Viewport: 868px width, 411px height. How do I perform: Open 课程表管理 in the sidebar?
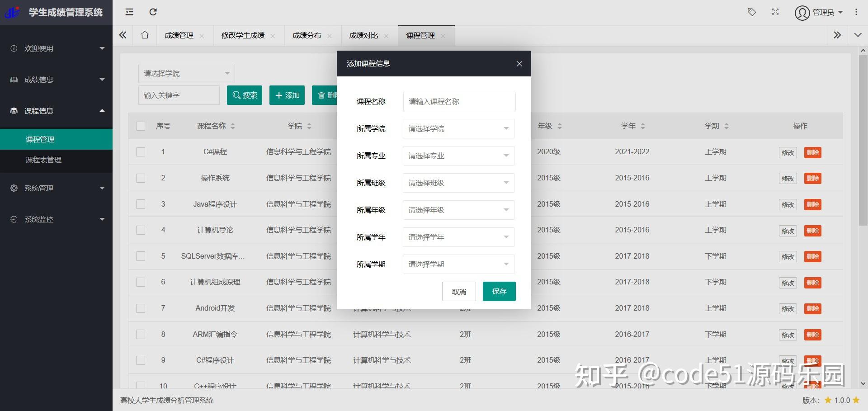tap(43, 160)
